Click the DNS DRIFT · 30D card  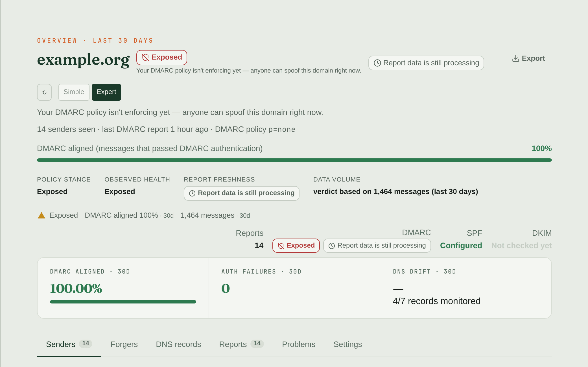tap(466, 288)
